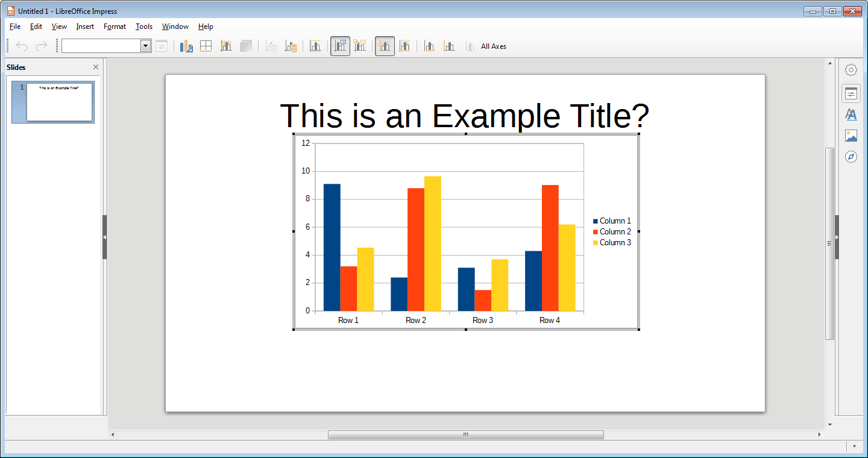Click the Titles toolbar icon
Screen dimensions: 868x458
click(315, 46)
